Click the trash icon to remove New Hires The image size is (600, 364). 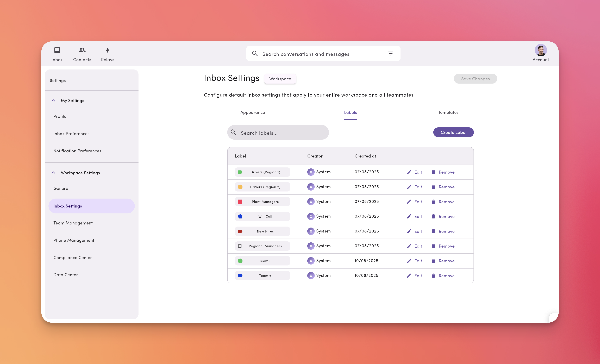pos(434,231)
